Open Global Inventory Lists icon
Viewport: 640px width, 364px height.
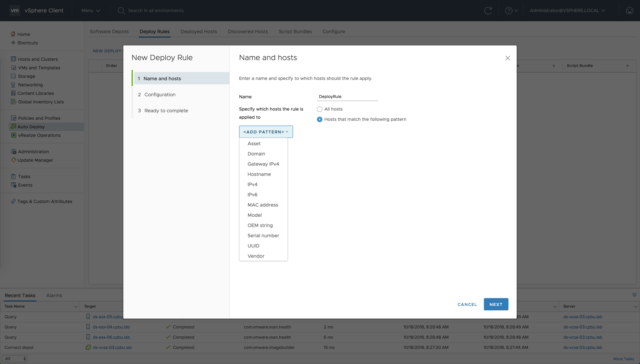(13, 102)
